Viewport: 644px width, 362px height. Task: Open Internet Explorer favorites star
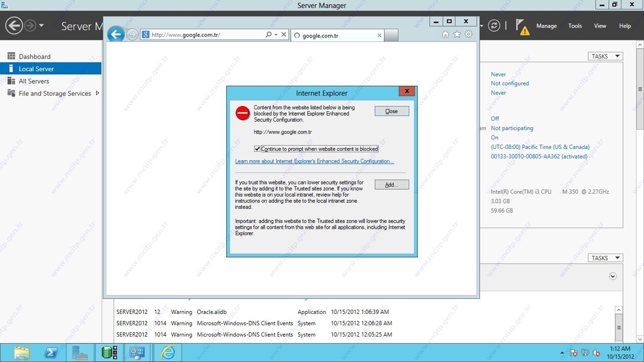coord(457,34)
